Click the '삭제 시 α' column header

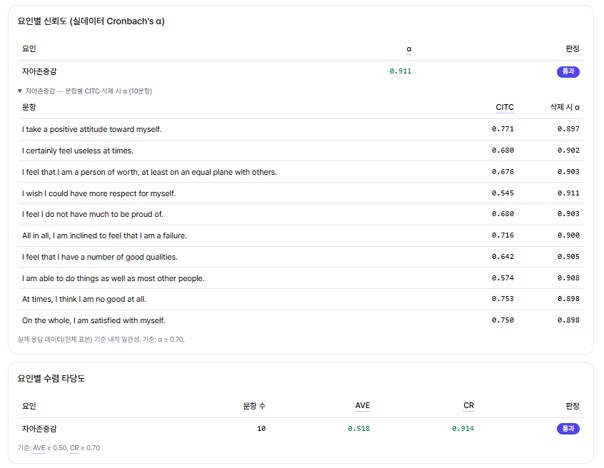[x=565, y=107]
